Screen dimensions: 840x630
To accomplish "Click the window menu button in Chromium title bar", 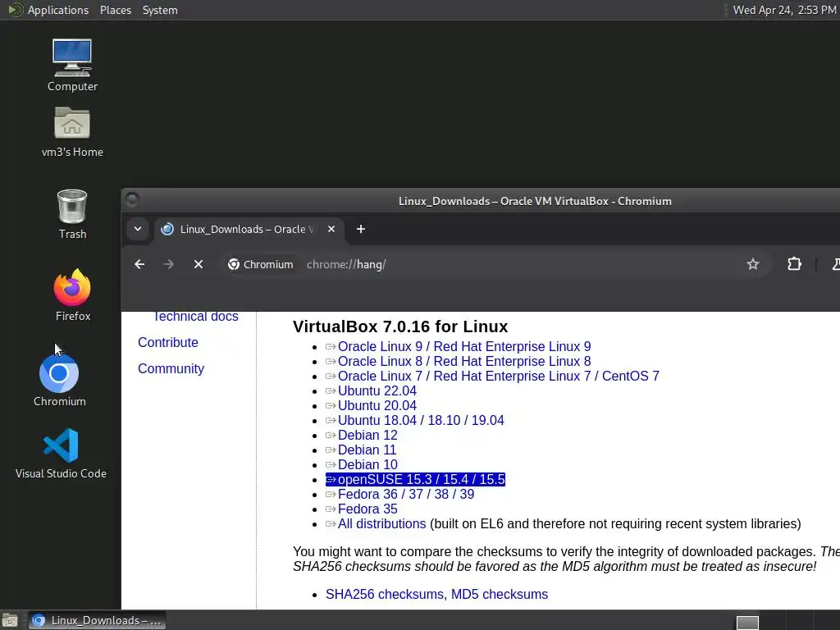I will tap(132, 199).
